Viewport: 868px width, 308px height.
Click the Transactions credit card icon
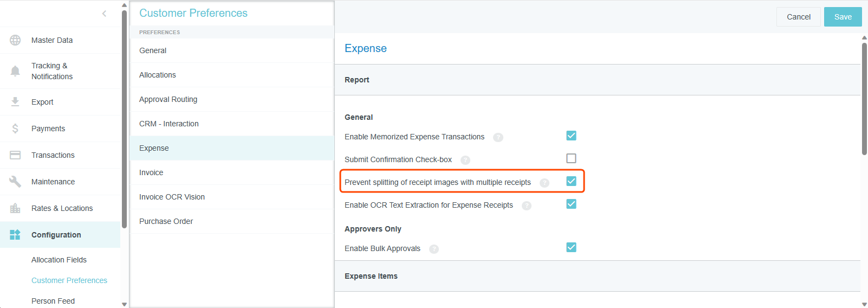pyautogui.click(x=15, y=155)
